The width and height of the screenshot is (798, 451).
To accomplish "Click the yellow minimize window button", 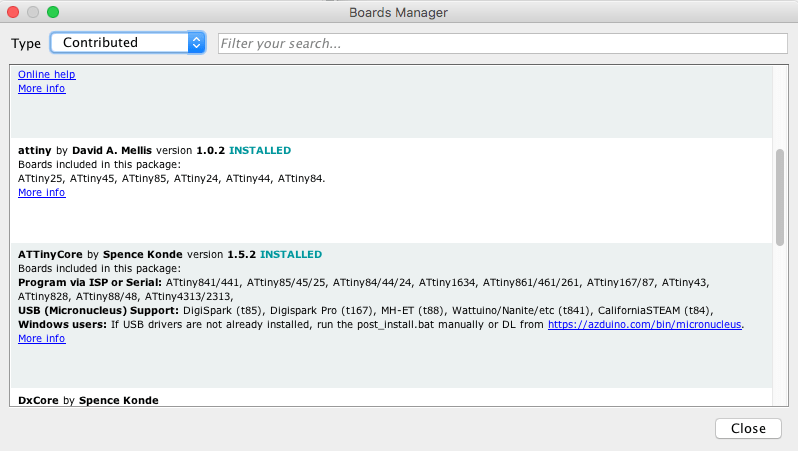I will click(x=33, y=12).
